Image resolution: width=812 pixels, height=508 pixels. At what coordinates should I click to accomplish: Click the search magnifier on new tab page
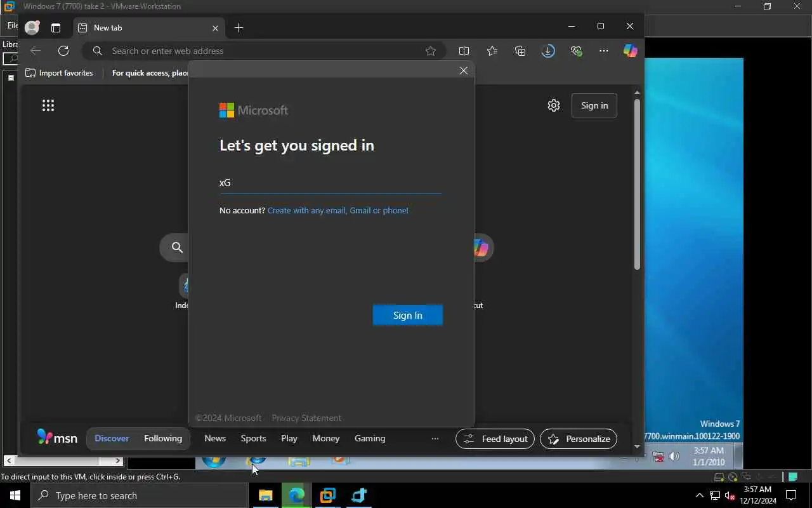click(177, 248)
